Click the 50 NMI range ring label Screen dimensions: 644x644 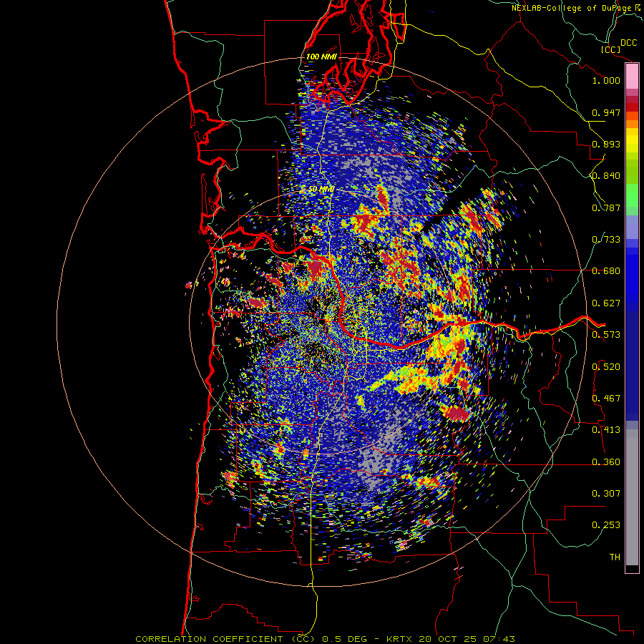point(321,190)
